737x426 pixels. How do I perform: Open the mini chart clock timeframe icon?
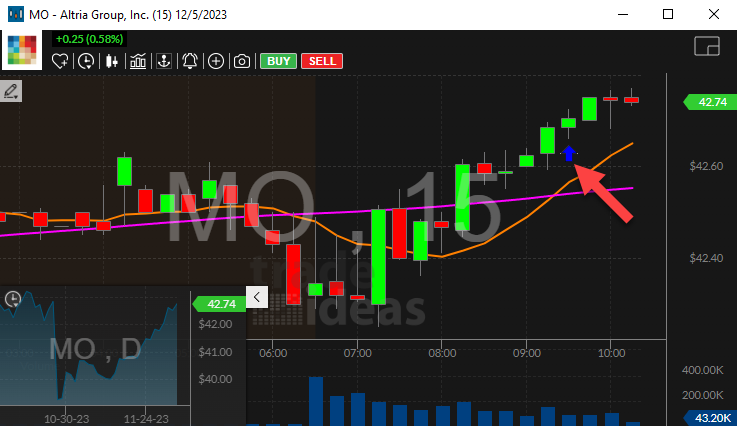13,299
